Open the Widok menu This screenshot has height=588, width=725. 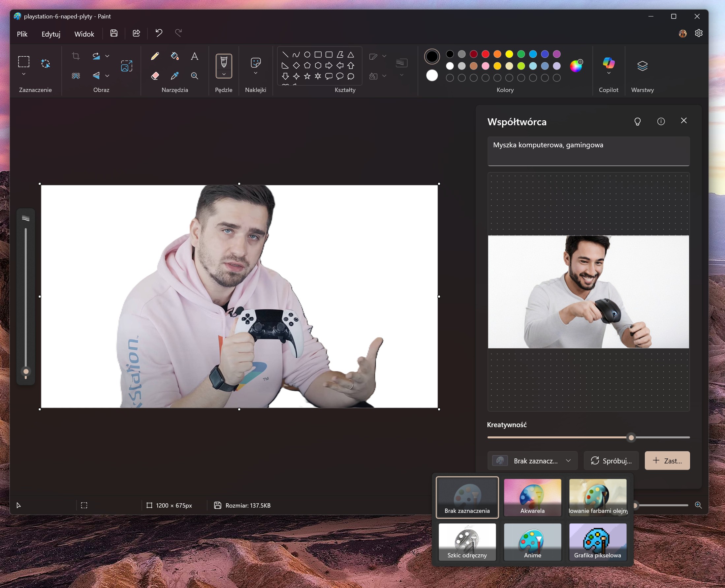point(84,34)
